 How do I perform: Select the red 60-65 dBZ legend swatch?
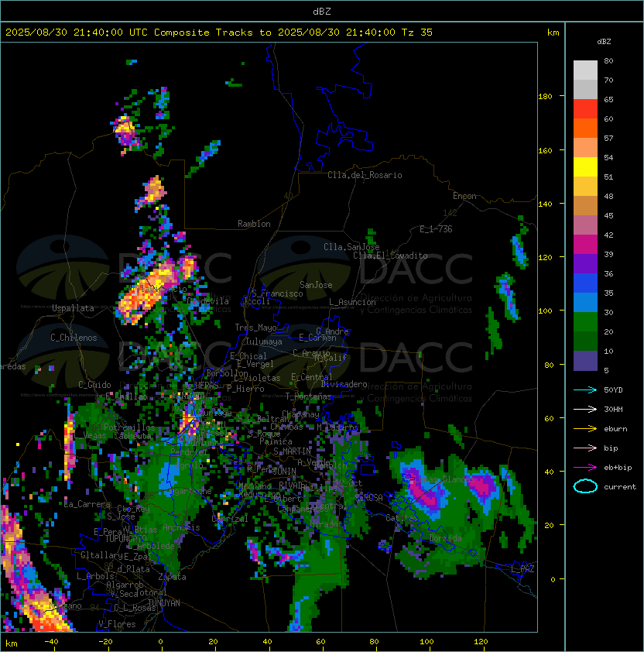[585, 109]
